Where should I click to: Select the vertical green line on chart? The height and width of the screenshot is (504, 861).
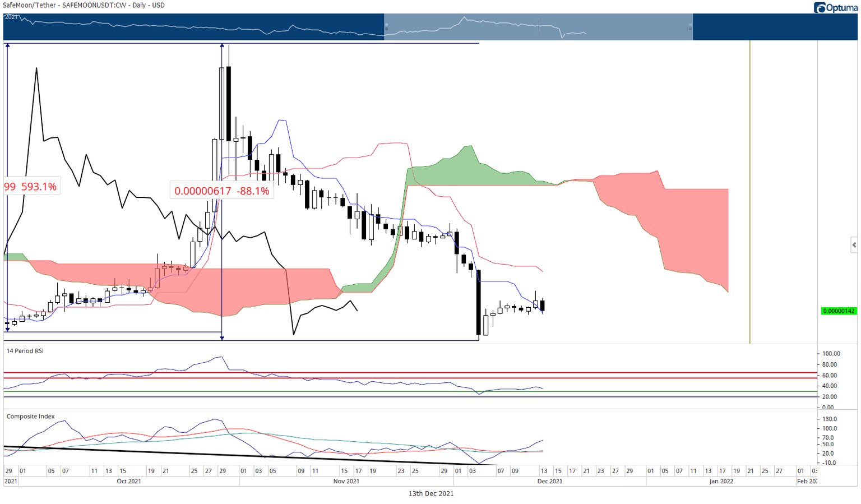750,191
